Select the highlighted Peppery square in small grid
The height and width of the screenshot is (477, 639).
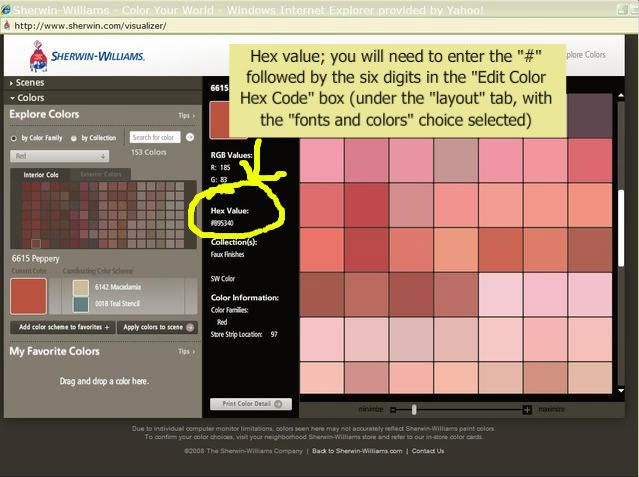[x=36, y=244]
